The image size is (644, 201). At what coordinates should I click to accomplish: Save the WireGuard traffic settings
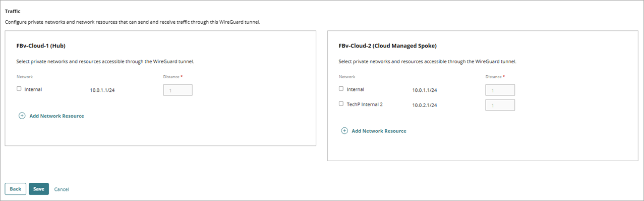(x=39, y=189)
